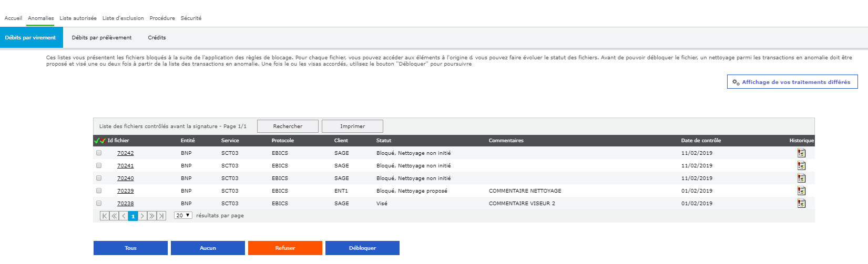Click previous page single arrow
868x264 pixels.
click(x=124, y=216)
